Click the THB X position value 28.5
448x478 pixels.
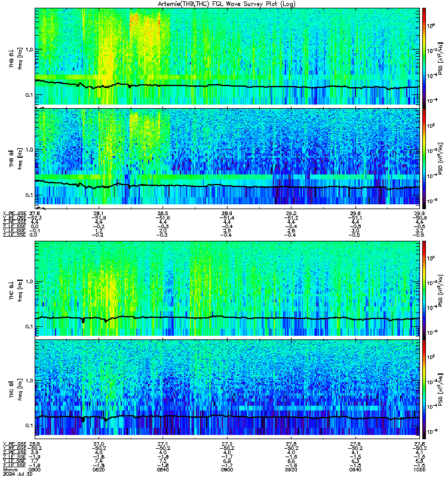163,213
